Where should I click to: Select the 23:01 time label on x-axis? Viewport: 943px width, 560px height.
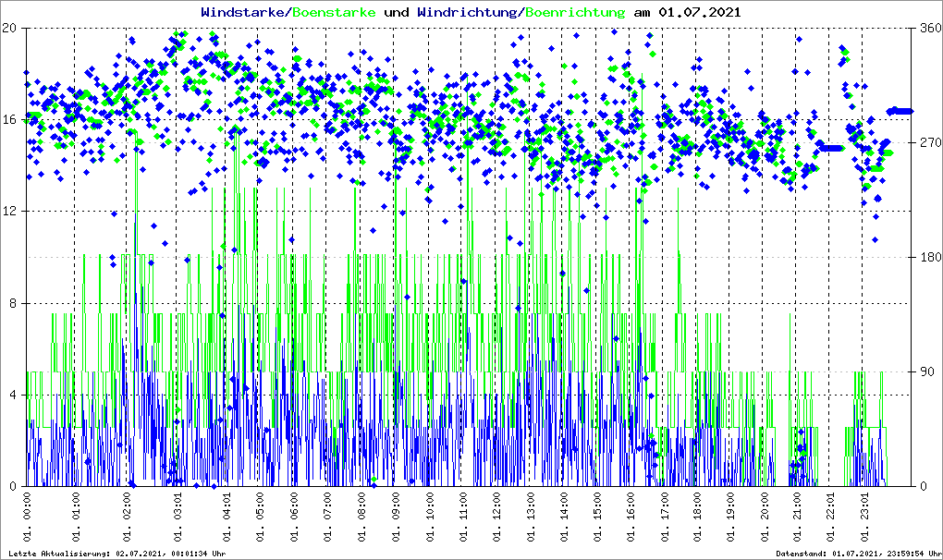pyautogui.click(x=865, y=518)
